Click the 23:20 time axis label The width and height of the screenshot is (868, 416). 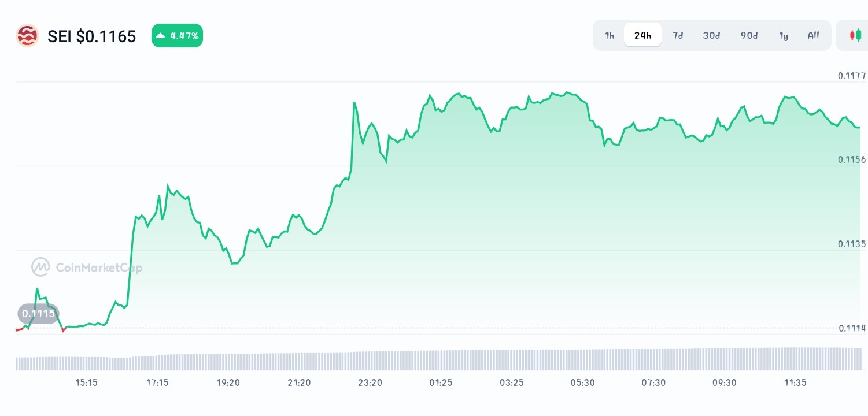point(370,382)
